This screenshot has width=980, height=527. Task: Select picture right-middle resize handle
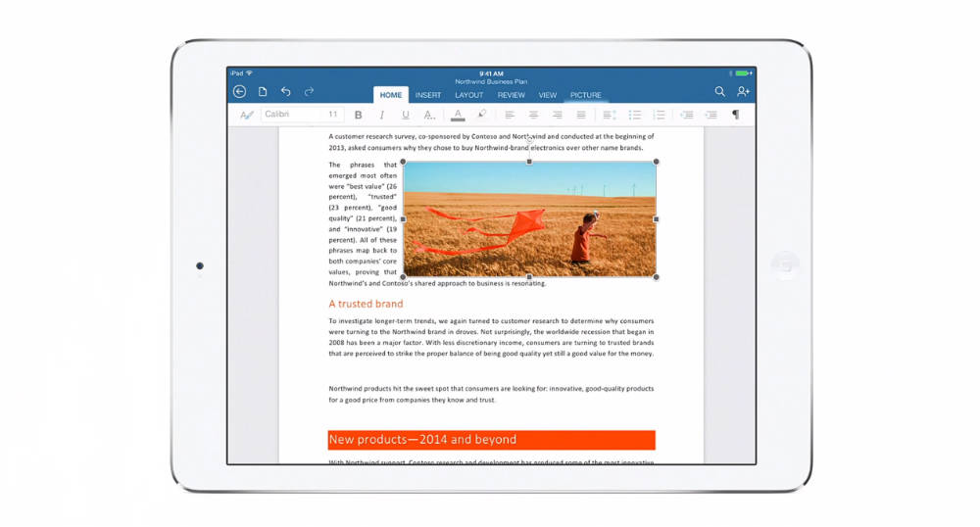click(x=656, y=219)
